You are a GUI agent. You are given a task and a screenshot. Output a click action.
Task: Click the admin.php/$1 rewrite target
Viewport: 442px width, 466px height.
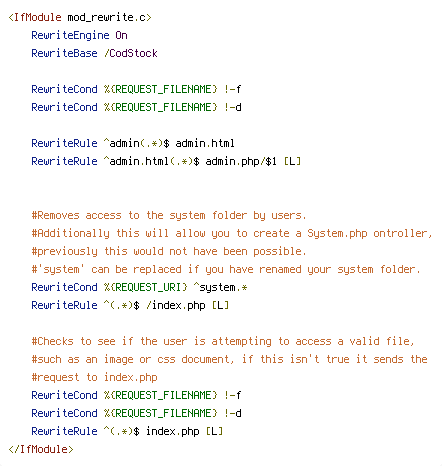point(241,161)
